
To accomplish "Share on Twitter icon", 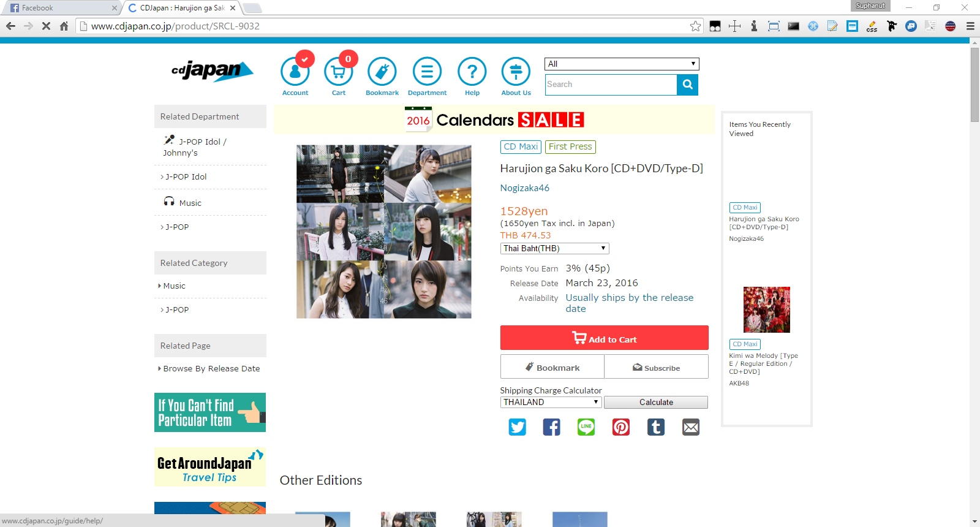I will tap(518, 427).
